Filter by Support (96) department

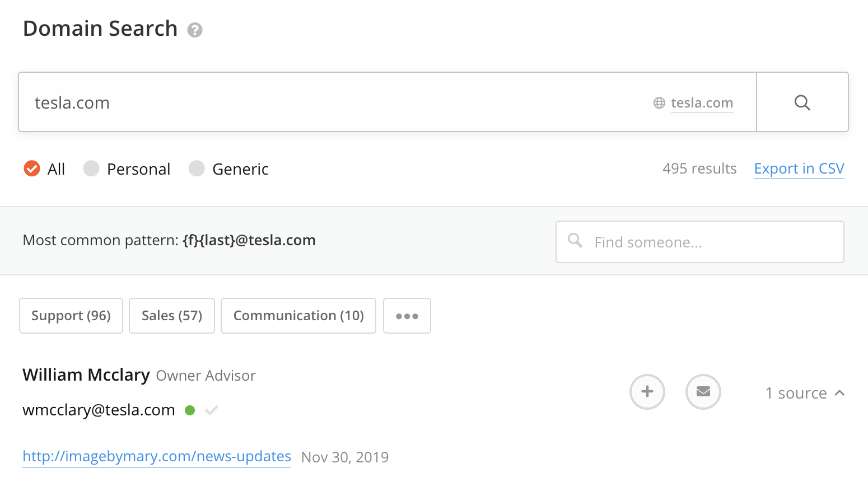[71, 316]
